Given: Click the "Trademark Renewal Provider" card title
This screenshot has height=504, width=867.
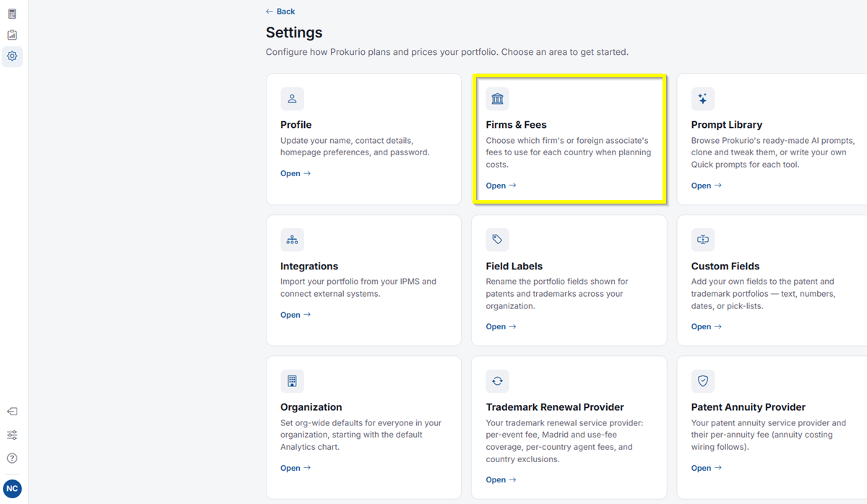Looking at the screenshot, I should [x=555, y=407].
